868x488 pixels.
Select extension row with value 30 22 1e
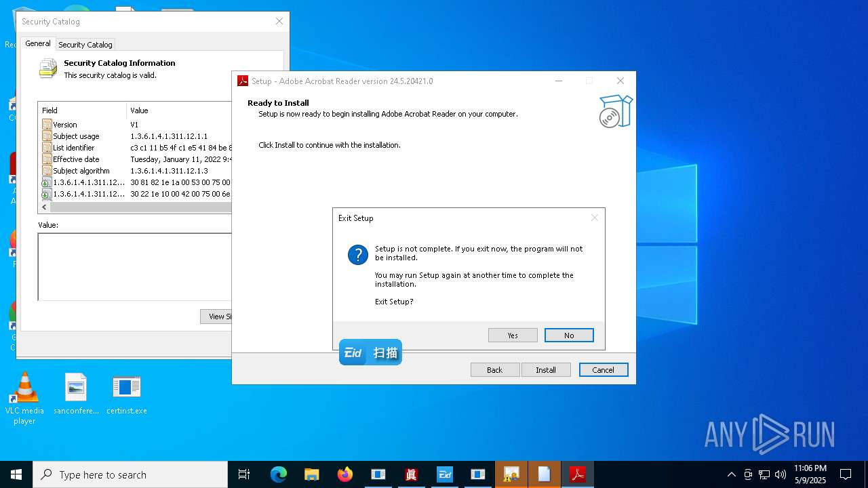pos(136,194)
